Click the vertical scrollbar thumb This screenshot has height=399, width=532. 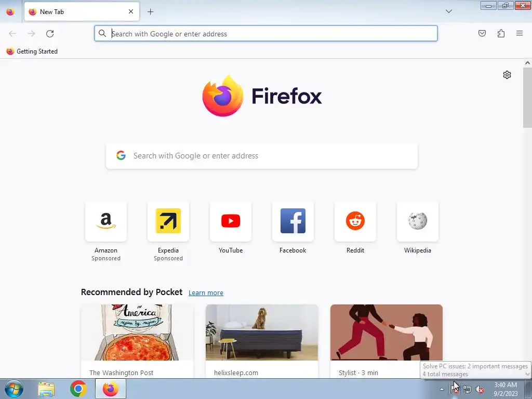point(527,97)
